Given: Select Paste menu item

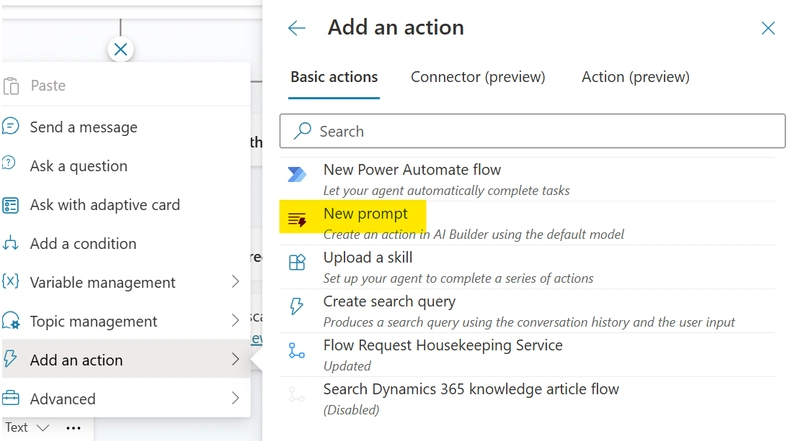Looking at the screenshot, I should tap(126, 85).
